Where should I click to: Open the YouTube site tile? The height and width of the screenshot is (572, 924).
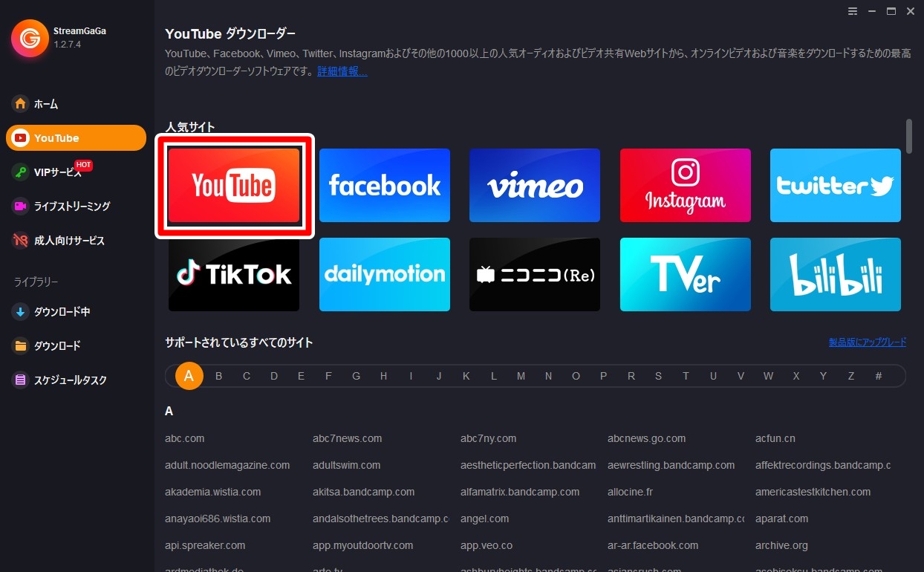point(234,186)
